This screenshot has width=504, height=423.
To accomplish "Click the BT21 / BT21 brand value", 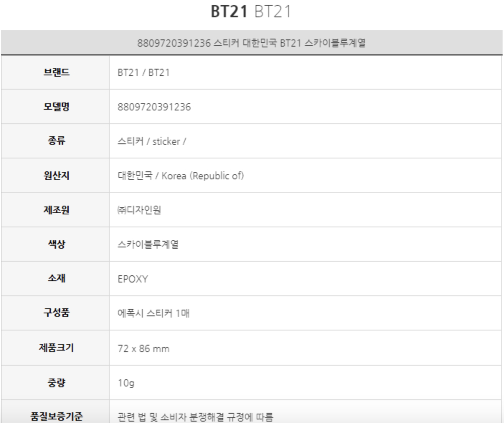I will 143,72.
